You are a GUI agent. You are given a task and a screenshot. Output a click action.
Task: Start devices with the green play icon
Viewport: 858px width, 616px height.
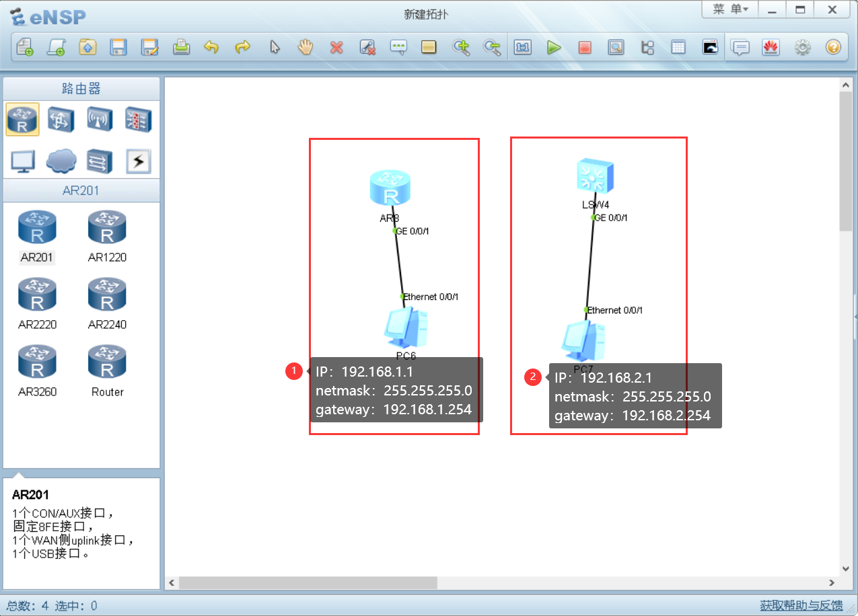(554, 47)
